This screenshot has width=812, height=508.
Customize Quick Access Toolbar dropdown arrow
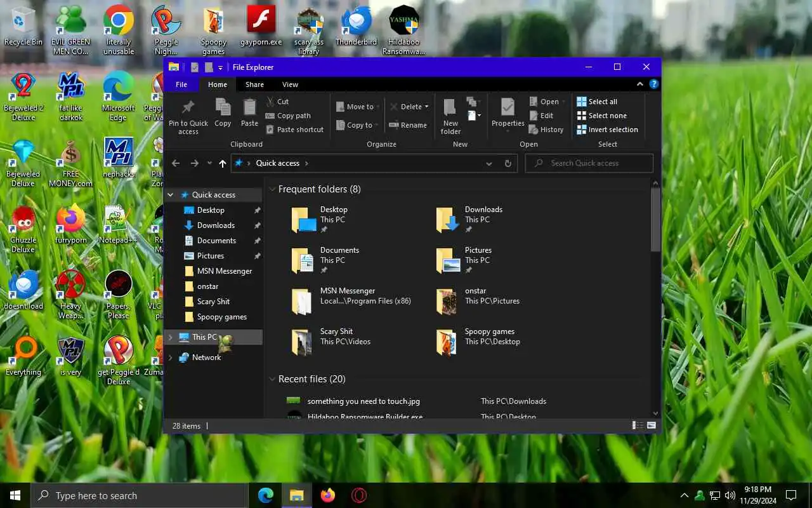coord(220,67)
